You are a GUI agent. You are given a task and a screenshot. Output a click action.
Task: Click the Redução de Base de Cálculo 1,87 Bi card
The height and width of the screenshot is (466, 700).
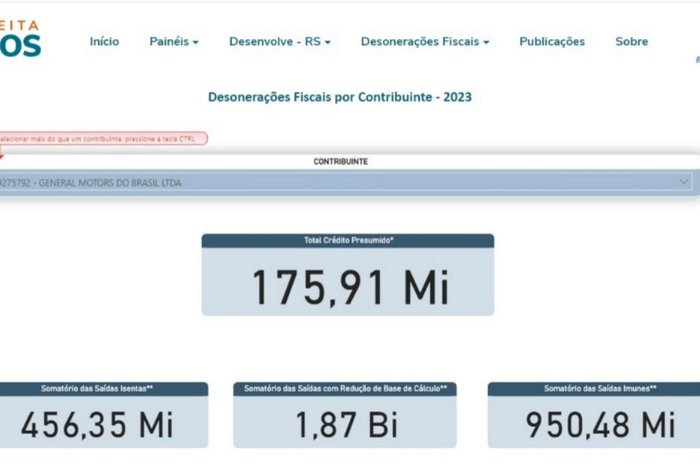pos(345,415)
